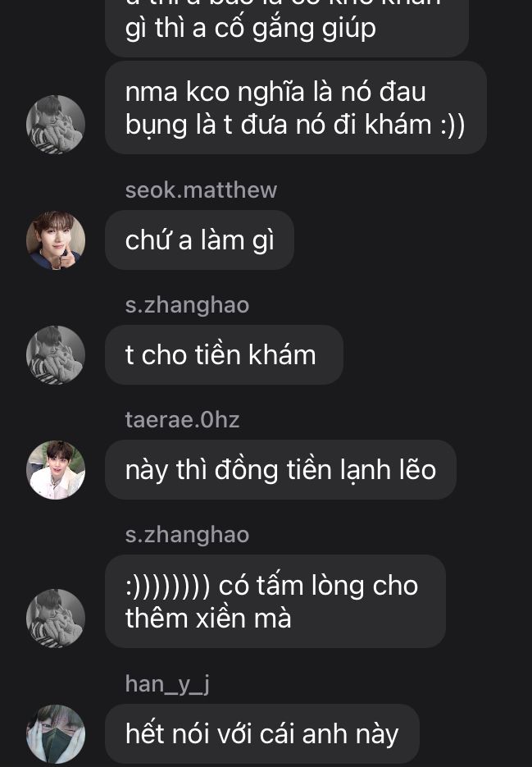Viewport: 532px width, 767px height.
Task: Tap taerae.0hz's avatar photo
Action: (x=56, y=470)
